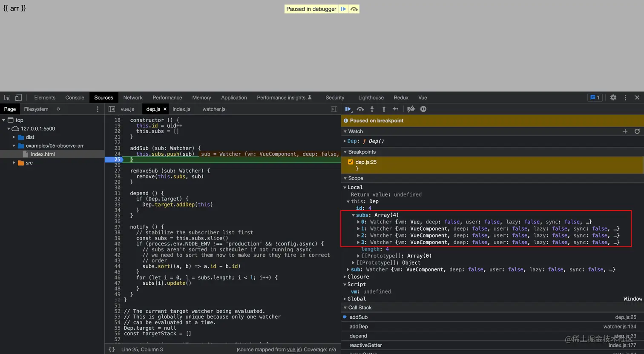644x354 pixels.
Task: Open the Security panel
Action: point(335,97)
